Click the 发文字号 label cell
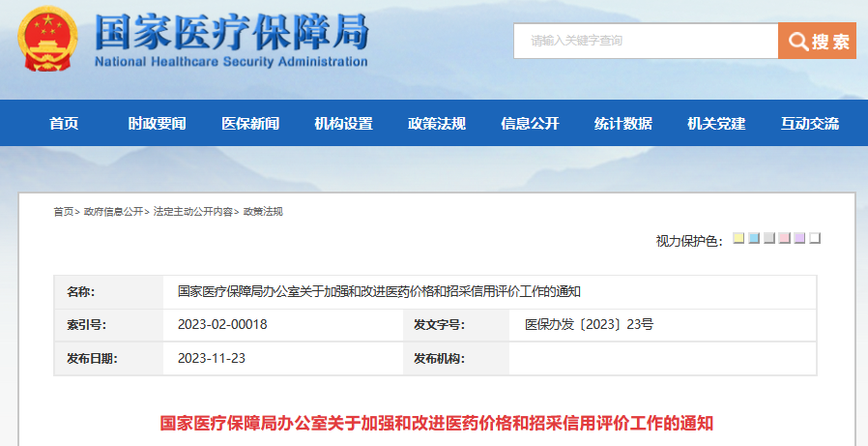Screen dimensions: 868x446 click(x=456, y=325)
